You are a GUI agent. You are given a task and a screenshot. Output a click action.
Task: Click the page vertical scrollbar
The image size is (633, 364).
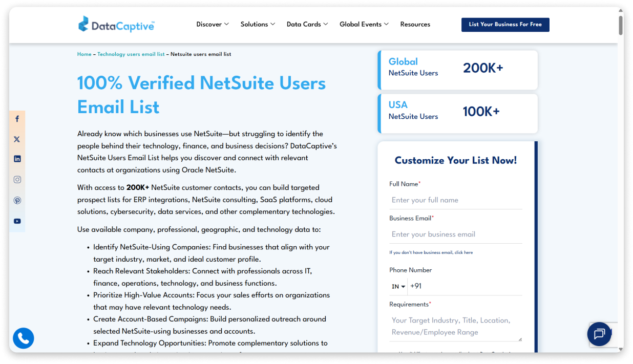(621, 25)
